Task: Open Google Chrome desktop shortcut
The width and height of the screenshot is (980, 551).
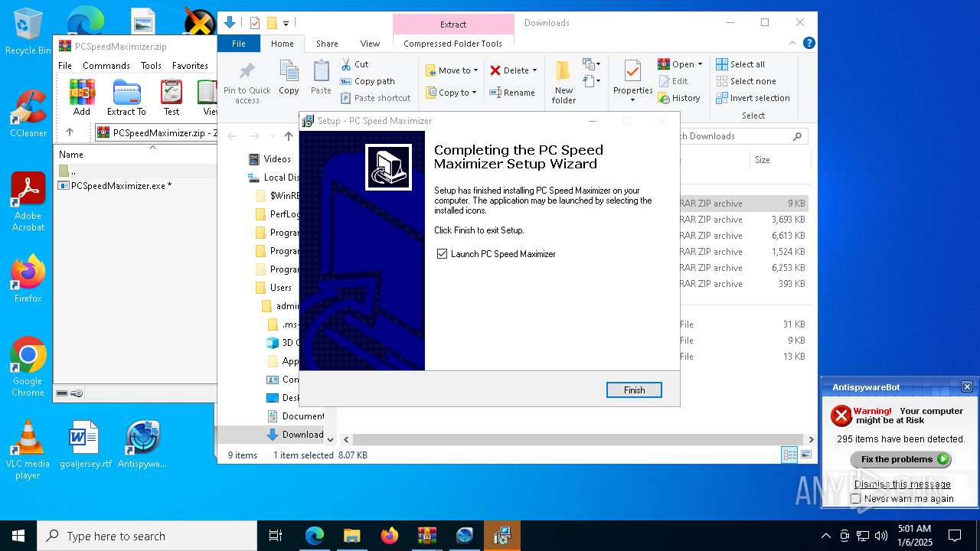Action: coord(28,367)
